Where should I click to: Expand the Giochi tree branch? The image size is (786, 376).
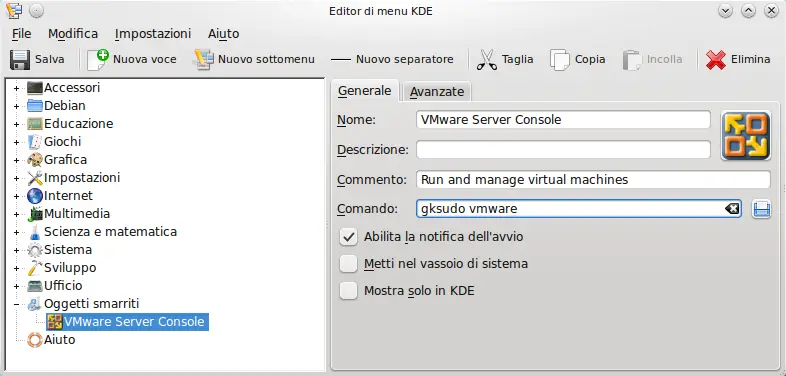16,142
